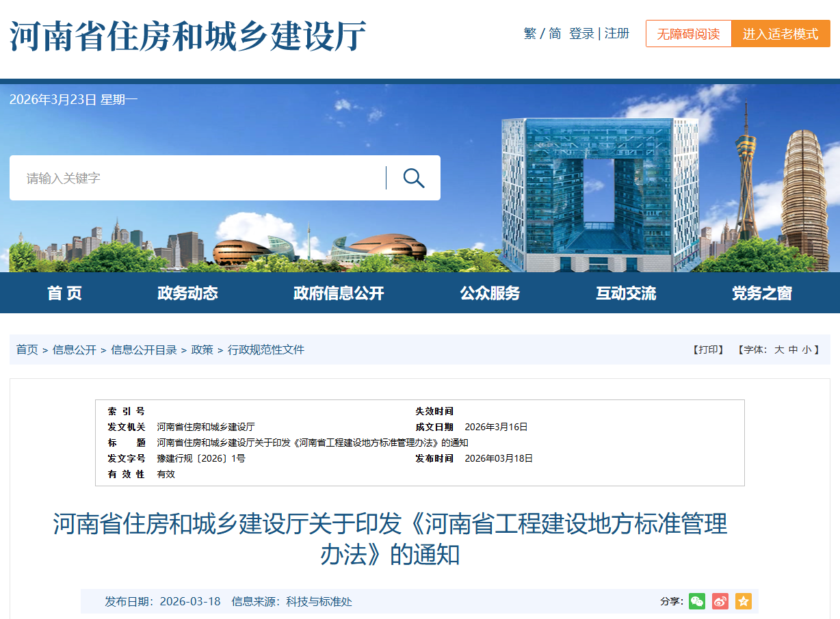Viewport: 840px width, 619px height.
Task: Click the search magnifier icon
Action: point(413,178)
